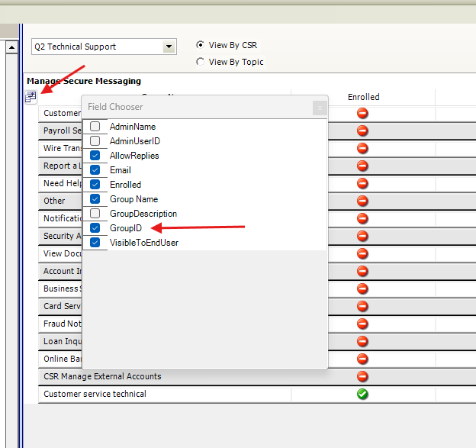476x448 pixels.
Task: Click enrolled status icon in Account row
Action: coord(362,271)
